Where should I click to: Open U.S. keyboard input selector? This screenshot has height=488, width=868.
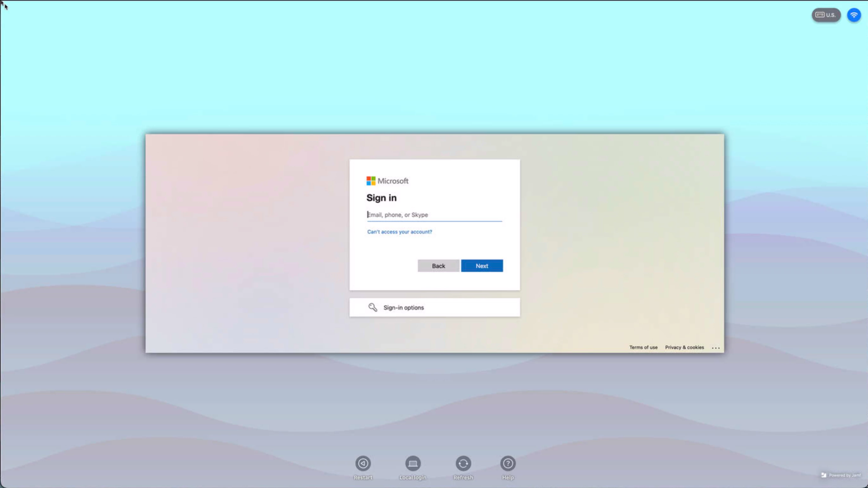pos(826,15)
